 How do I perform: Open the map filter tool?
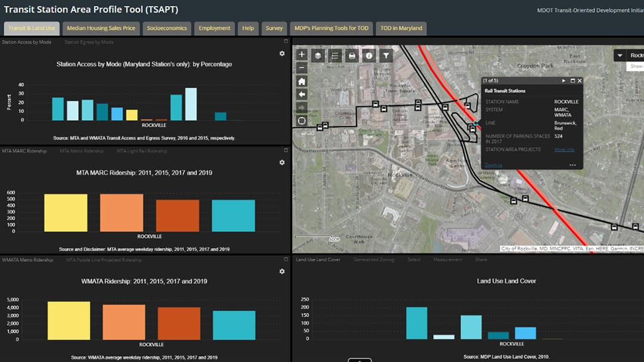click(385, 55)
